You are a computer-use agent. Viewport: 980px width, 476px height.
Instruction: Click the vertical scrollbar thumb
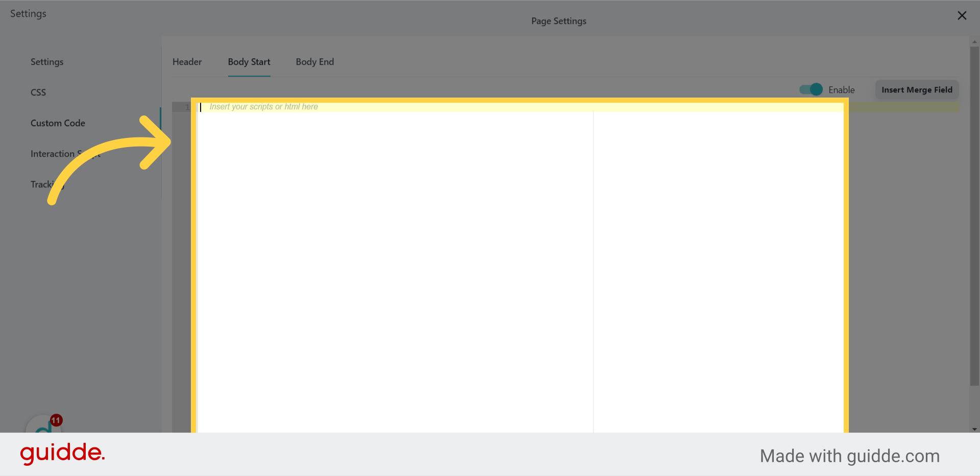[974, 215]
